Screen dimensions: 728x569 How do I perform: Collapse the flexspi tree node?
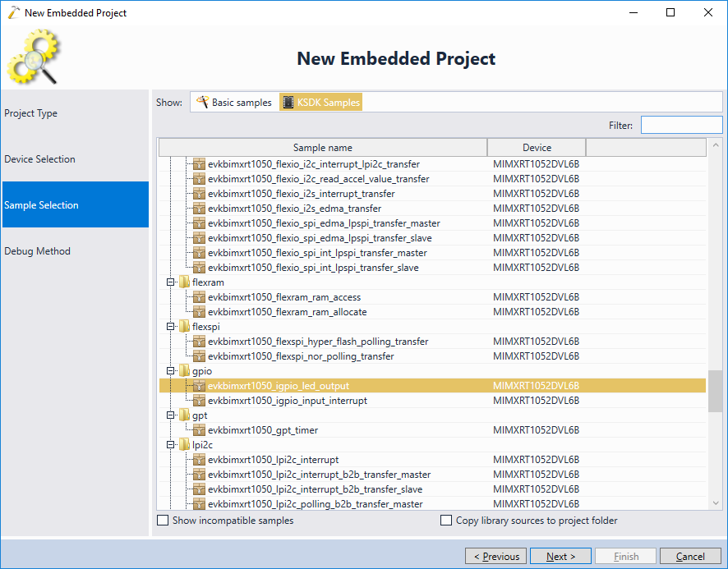[170, 327]
